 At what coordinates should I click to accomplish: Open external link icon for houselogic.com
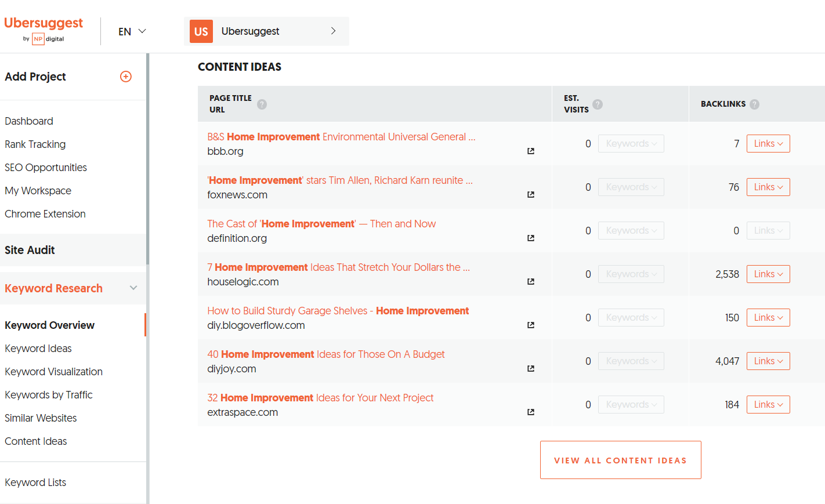pyautogui.click(x=530, y=281)
